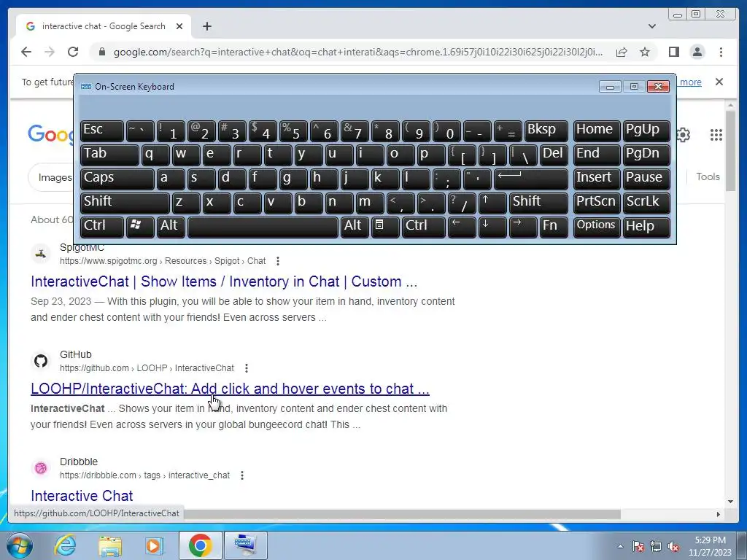Click the Tab key on the On-Screen Keyboard
The height and width of the screenshot is (560, 747).
pos(109,155)
